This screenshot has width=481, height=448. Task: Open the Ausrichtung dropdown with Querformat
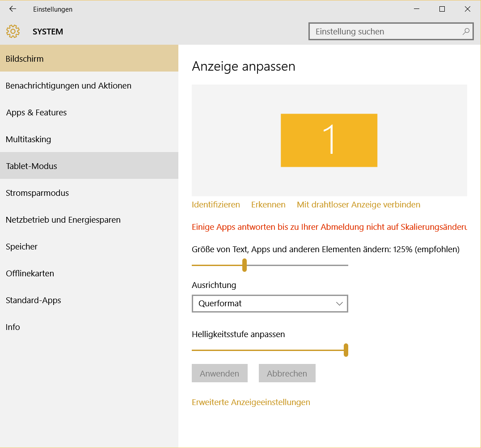coord(270,304)
